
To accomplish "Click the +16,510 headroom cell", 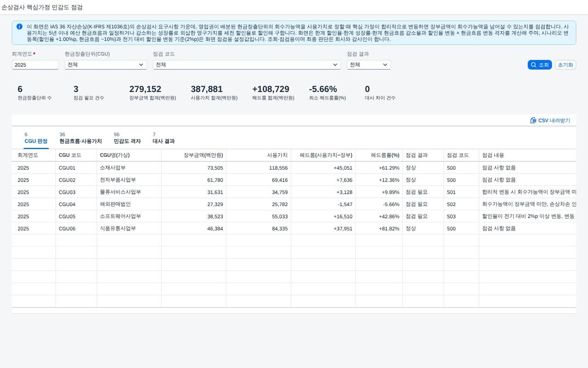I will 323,216.
